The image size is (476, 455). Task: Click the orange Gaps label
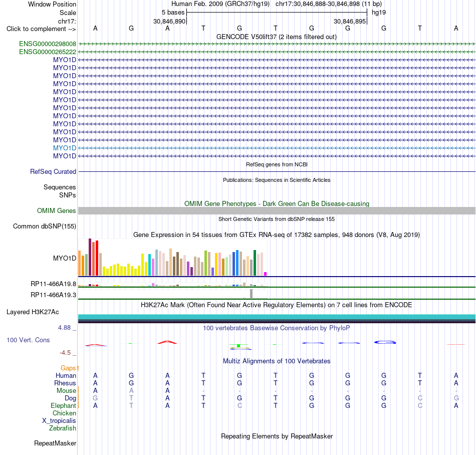click(x=68, y=368)
